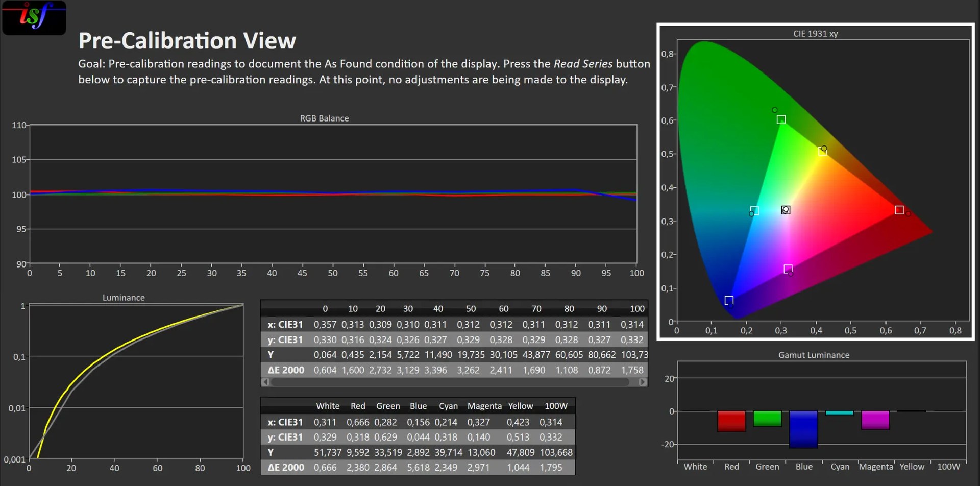Select the white point marker in CIE chart

(786, 210)
